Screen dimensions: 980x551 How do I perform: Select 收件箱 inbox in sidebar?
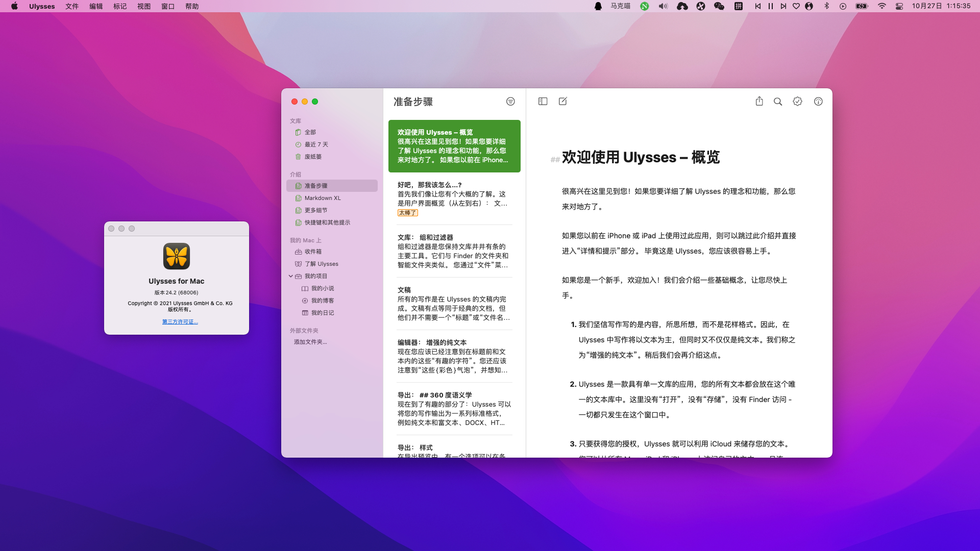[313, 252]
